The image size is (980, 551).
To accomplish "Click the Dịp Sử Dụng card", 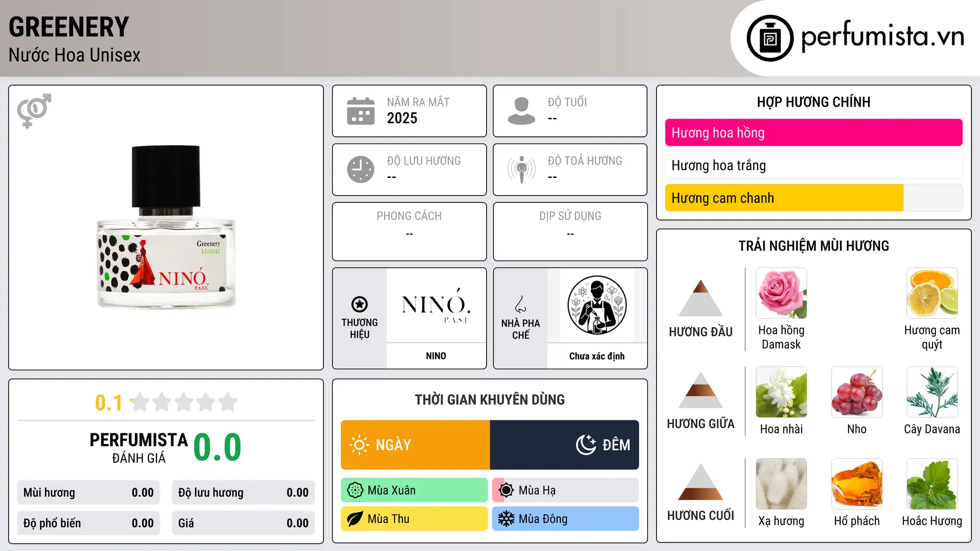I will click(x=570, y=231).
